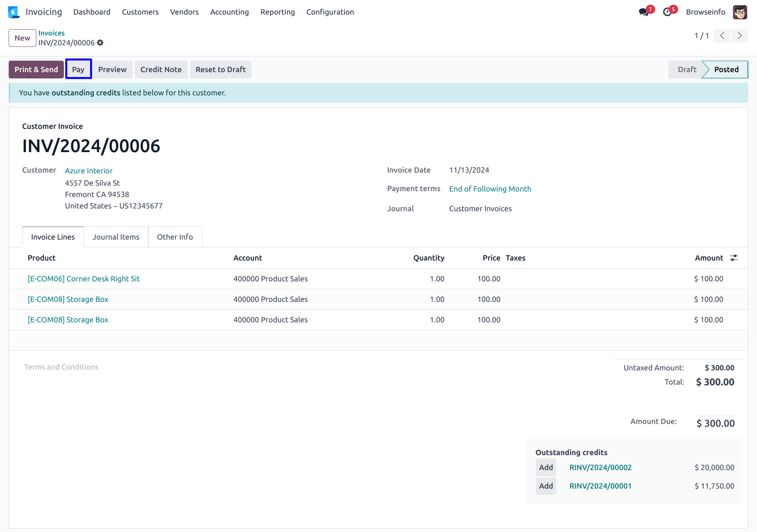Open the Azure Interior customer link
Viewport: 757px width, 532px height.
click(89, 171)
